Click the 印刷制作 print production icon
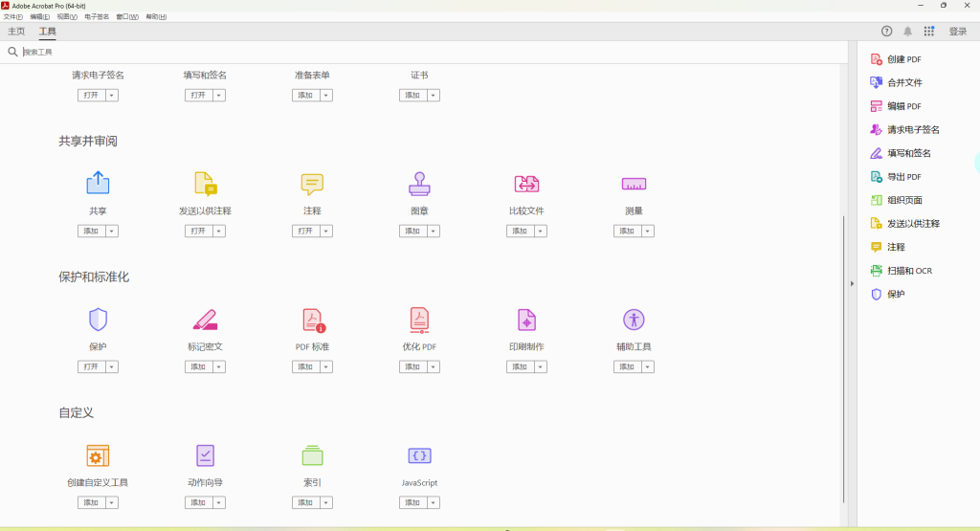 pyautogui.click(x=526, y=320)
